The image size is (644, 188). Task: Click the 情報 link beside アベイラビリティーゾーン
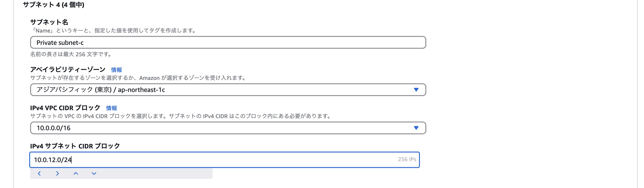tap(116, 70)
